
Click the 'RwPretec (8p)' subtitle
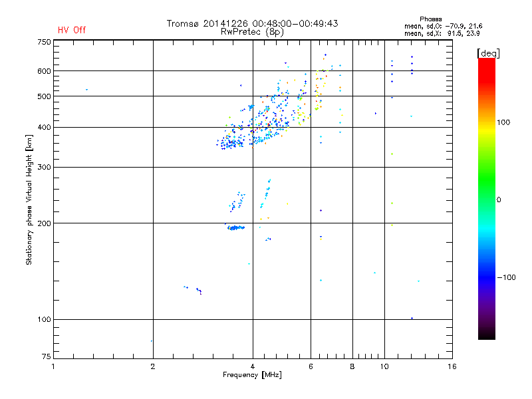[x=252, y=32]
